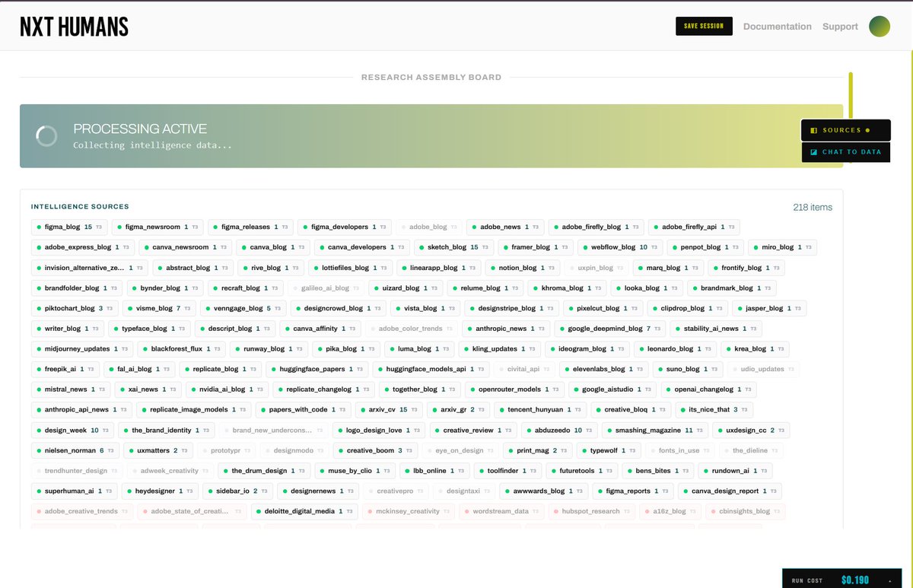Click the 218 items count label
913x588 pixels.
pos(813,207)
